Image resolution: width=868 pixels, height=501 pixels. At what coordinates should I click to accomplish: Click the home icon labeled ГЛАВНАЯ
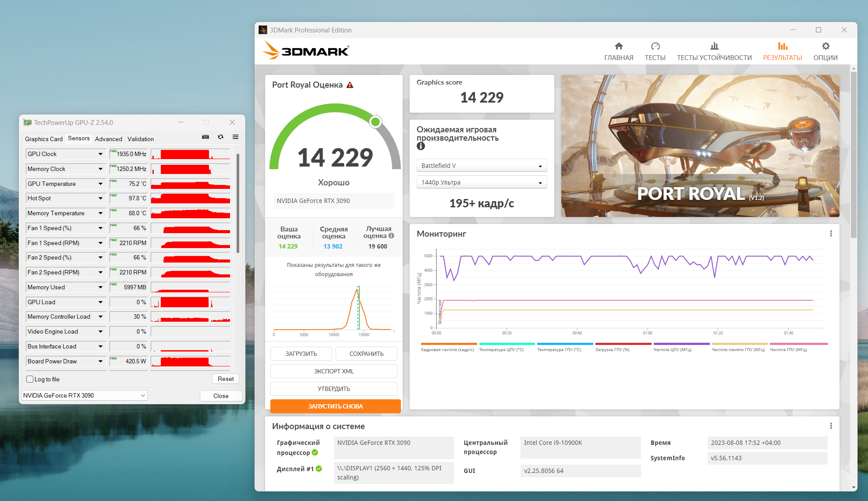(x=619, y=46)
